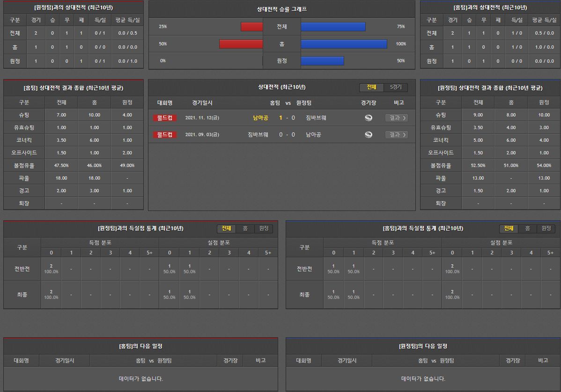
Task: Click stadium icon for 2021. 11. 12 match
Action: [x=369, y=118]
